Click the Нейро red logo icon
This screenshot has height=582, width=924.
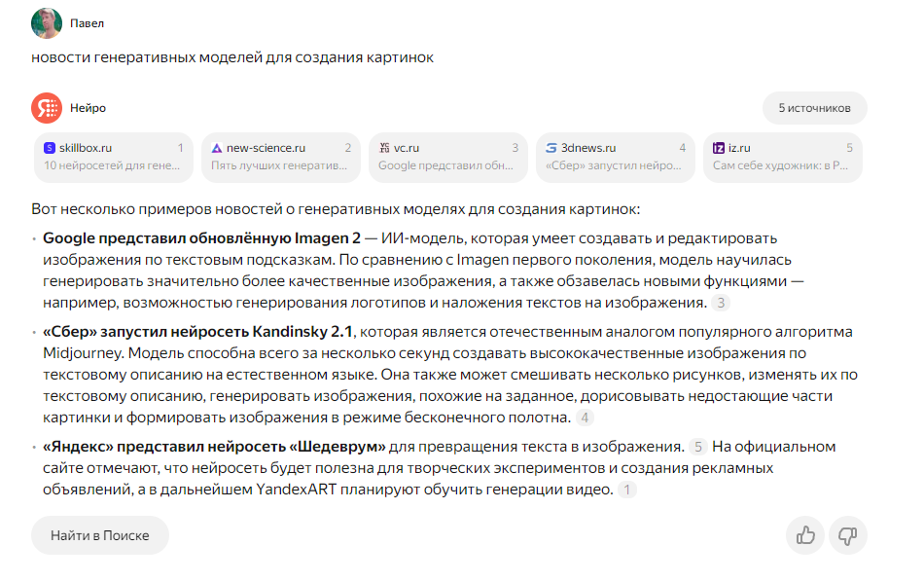[47, 108]
